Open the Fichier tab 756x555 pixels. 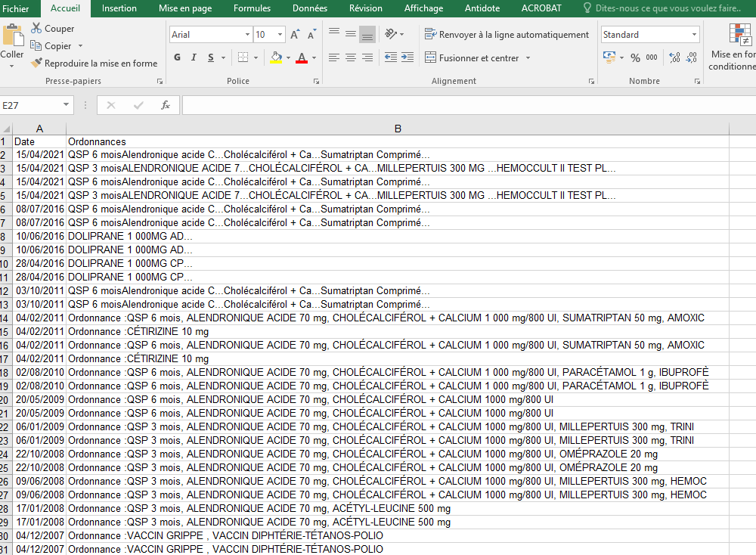[15, 8]
